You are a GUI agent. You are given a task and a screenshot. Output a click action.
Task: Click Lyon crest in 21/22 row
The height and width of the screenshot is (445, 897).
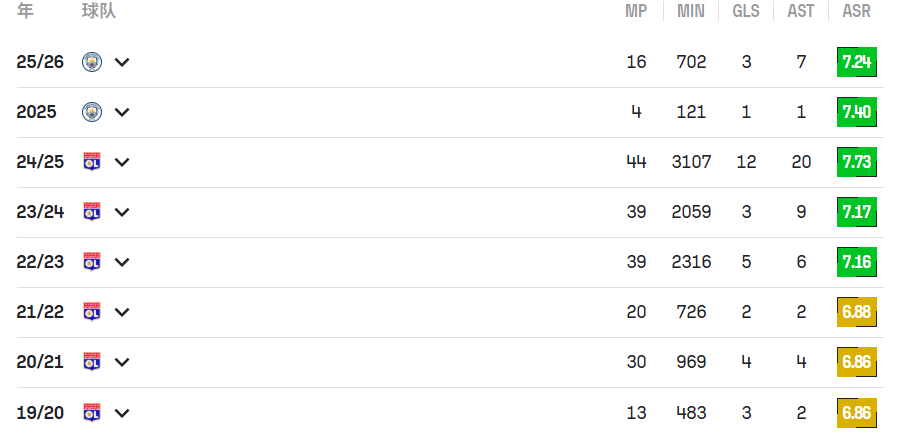[x=92, y=312]
